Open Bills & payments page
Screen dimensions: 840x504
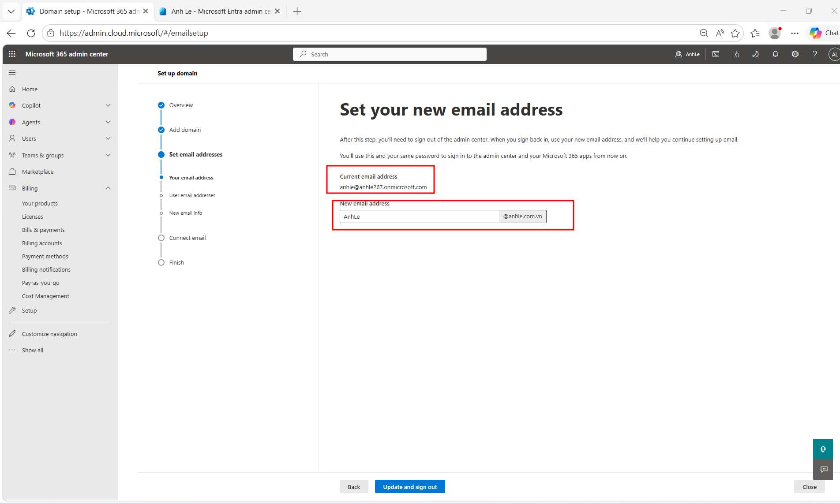pos(43,230)
